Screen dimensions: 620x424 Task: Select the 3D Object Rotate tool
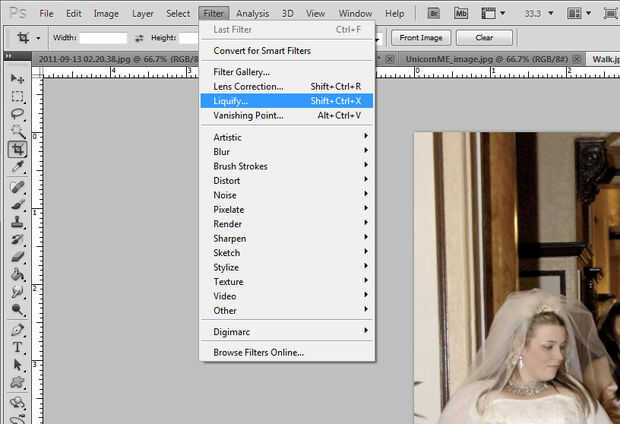click(x=17, y=403)
